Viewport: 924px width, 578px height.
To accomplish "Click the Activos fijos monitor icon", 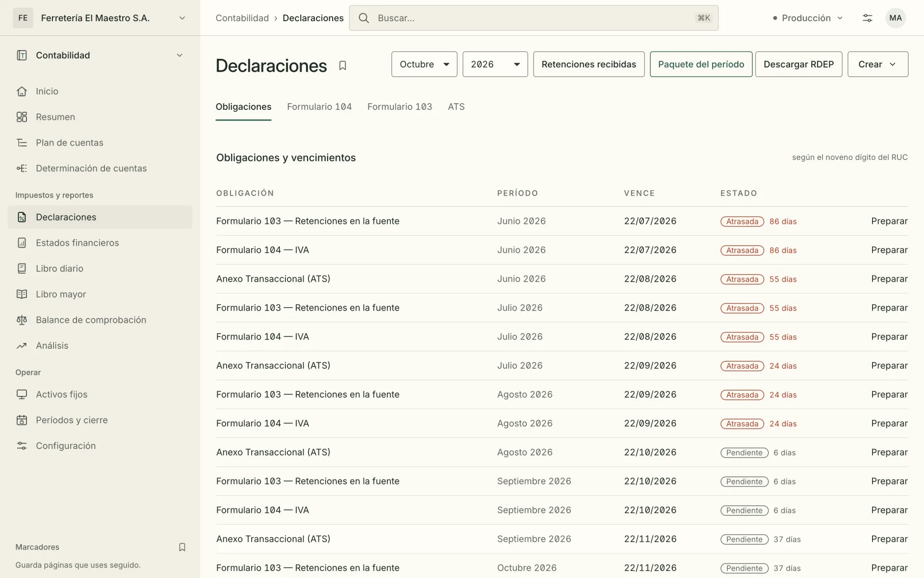I will (x=22, y=394).
